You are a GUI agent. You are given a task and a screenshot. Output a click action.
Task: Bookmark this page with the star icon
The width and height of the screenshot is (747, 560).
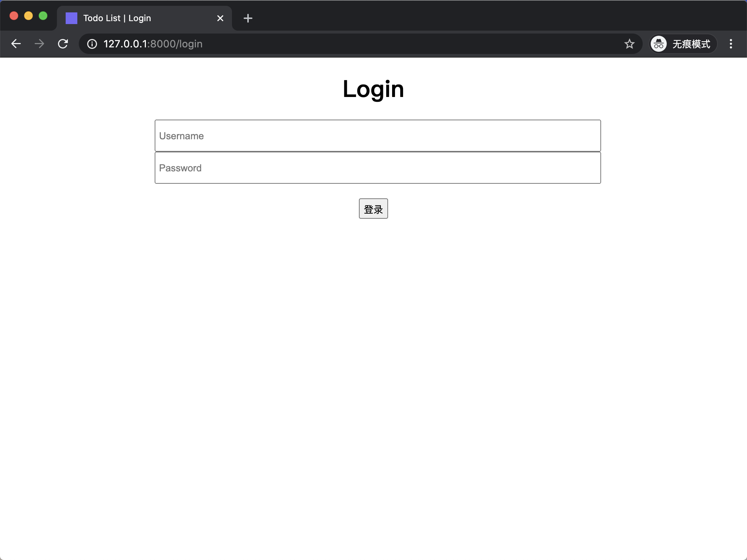point(629,44)
